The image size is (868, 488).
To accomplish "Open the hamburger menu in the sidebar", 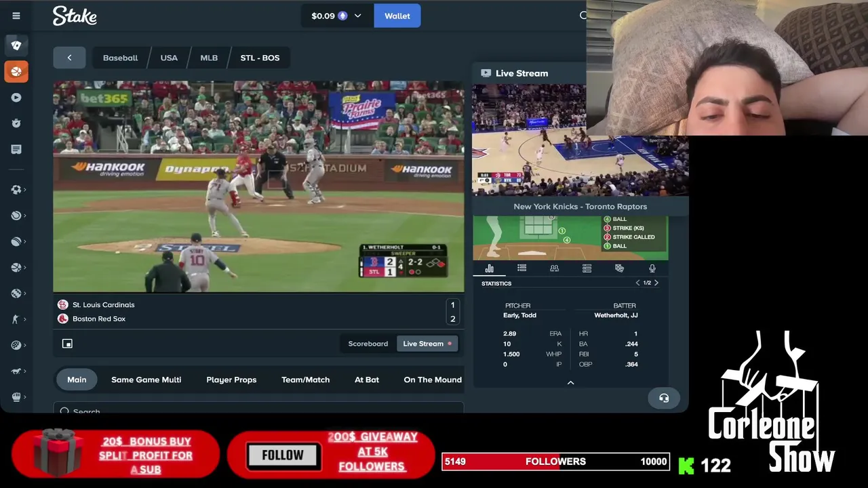I will (x=16, y=16).
